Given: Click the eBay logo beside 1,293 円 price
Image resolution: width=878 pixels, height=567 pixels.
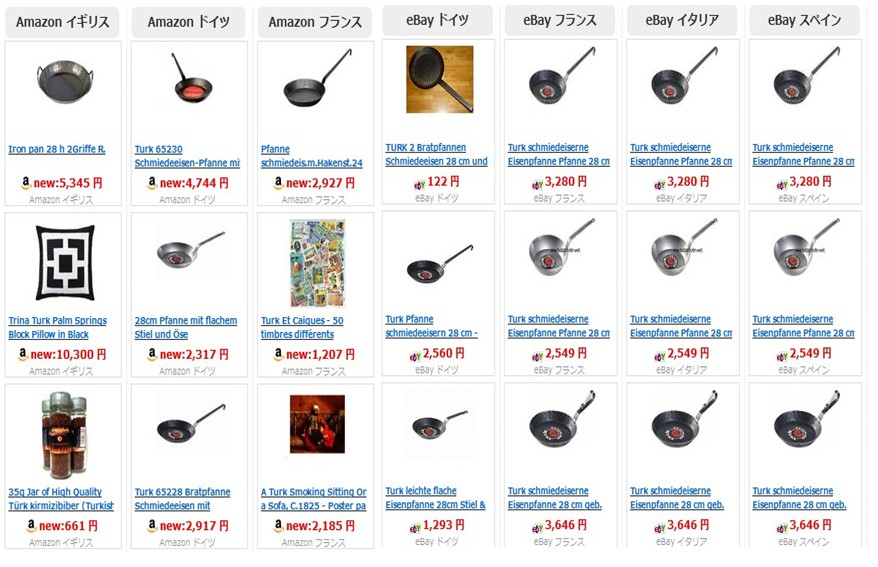Looking at the screenshot, I should [415, 527].
